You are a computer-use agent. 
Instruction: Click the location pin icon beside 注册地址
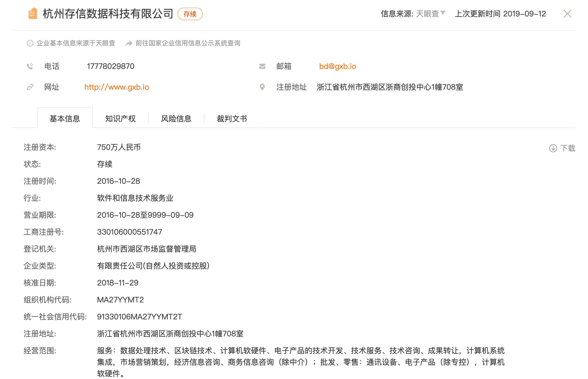tap(262, 87)
